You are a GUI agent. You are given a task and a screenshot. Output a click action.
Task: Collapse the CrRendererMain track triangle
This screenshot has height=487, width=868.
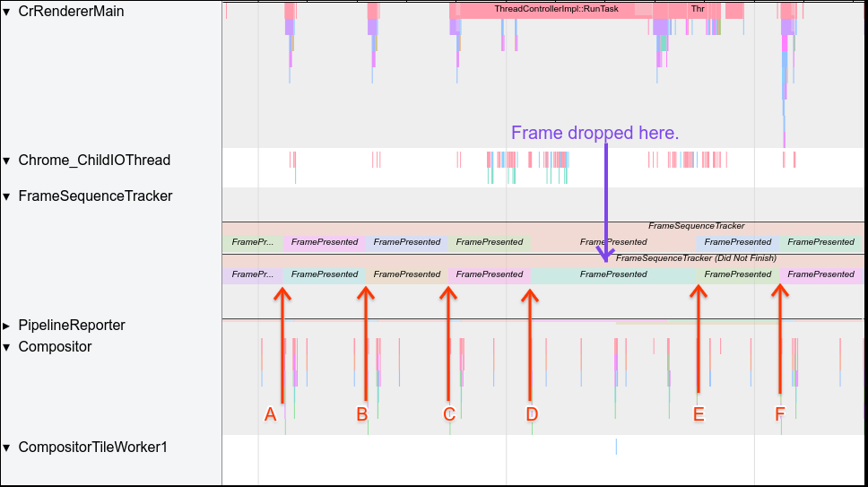(7, 12)
